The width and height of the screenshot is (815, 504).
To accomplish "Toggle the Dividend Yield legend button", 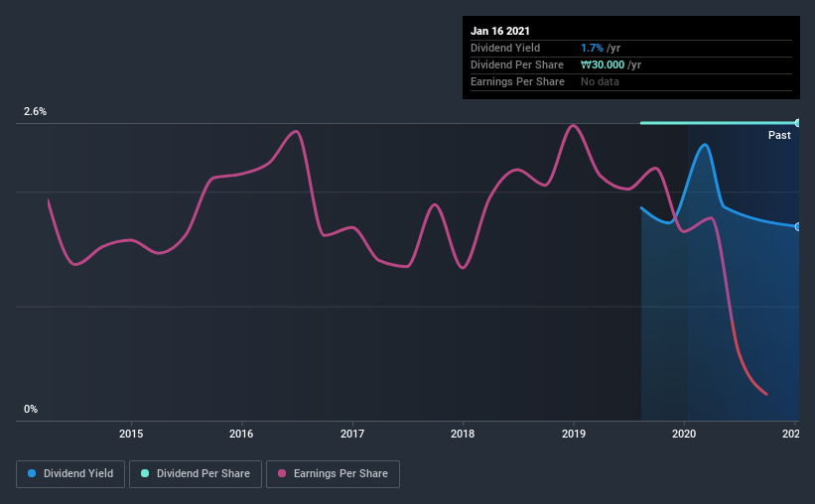I will (x=70, y=474).
